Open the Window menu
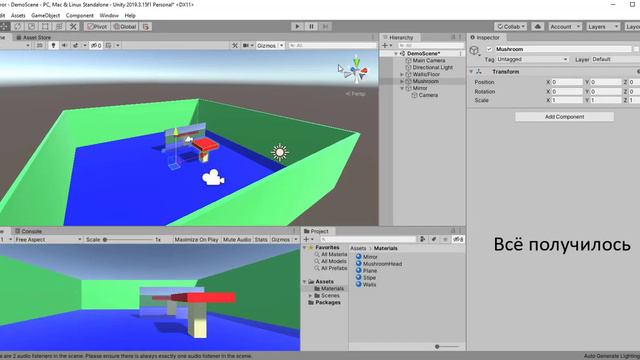The height and width of the screenshot is (360, 640). click(109, 16)
